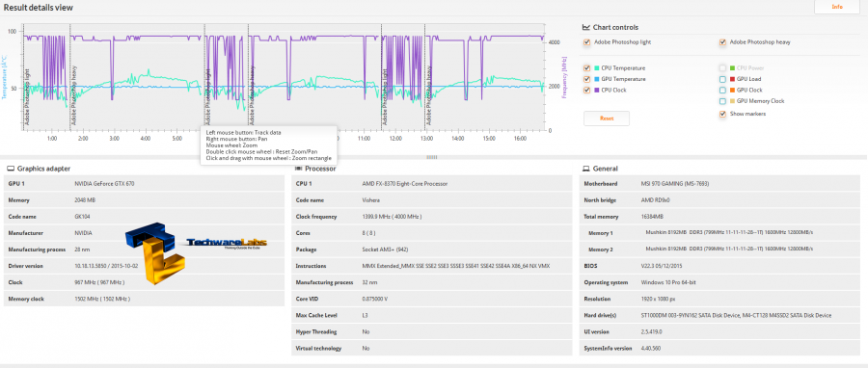Click the '1502 MHz ( 1502 MHz )' memory clock
Image resolution: width=868 pixels, height=368 pixels.
tap(102, 299)
